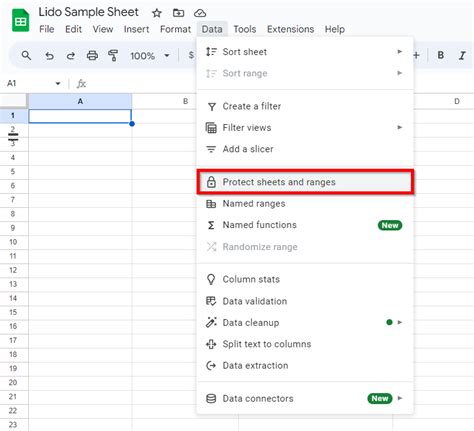The width and height of the screenshot is (474, 431).
Task: Choose Protect sheets and ranges
Action: (305, 182)
